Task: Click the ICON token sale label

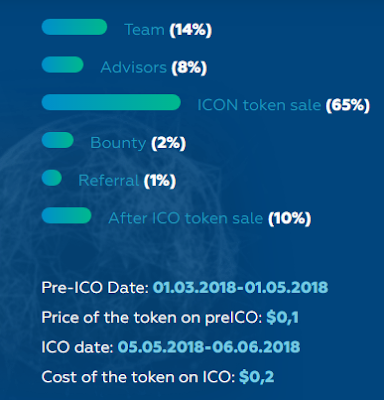Action: click(x=259, y=105)
